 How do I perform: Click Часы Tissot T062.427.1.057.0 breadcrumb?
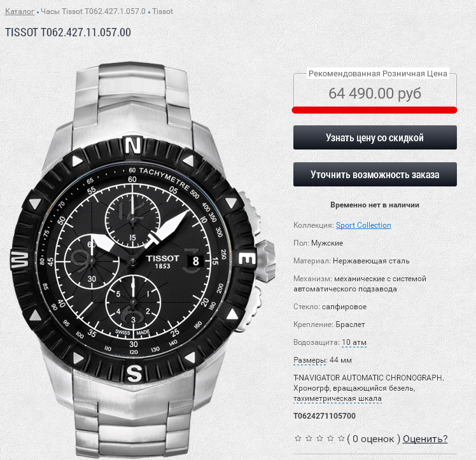(x=93, y=11)
